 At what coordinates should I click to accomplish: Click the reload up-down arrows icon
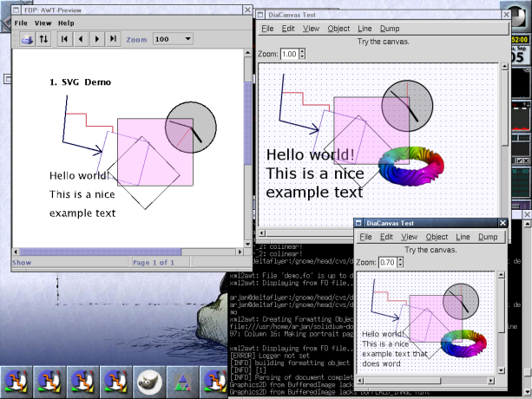click(43, 39)
